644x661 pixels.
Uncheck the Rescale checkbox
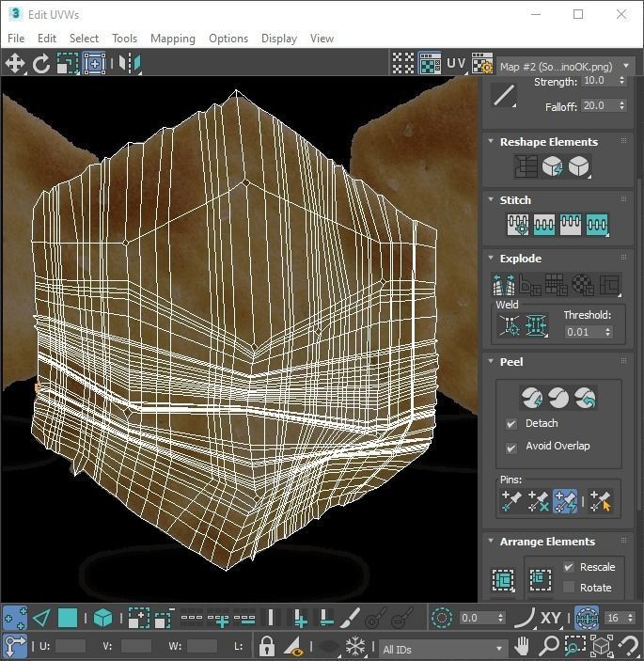pyautogui.click(x=569, y=567)
